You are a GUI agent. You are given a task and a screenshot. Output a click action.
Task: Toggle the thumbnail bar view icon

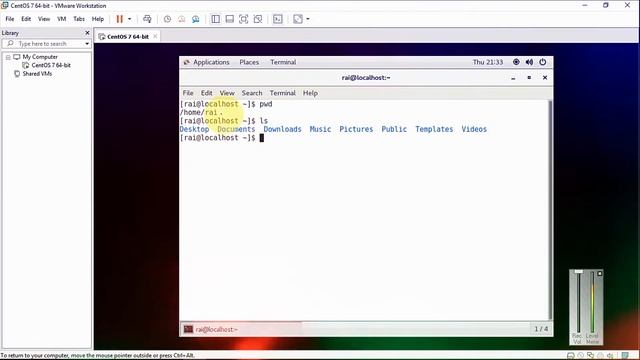pyautogui.click(x=229, y=19)
